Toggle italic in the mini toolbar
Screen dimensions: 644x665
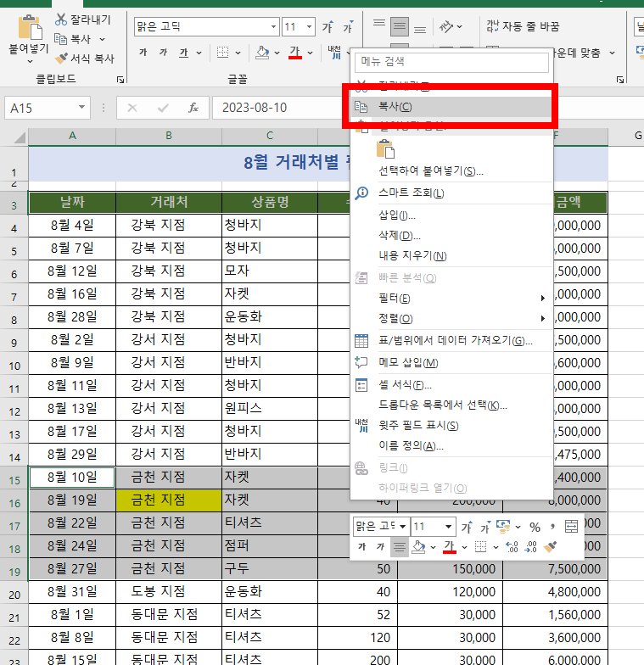pos(380,546)
